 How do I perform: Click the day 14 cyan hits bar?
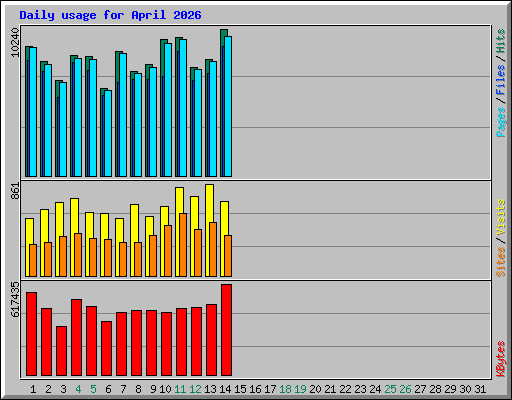click(228, 106)
